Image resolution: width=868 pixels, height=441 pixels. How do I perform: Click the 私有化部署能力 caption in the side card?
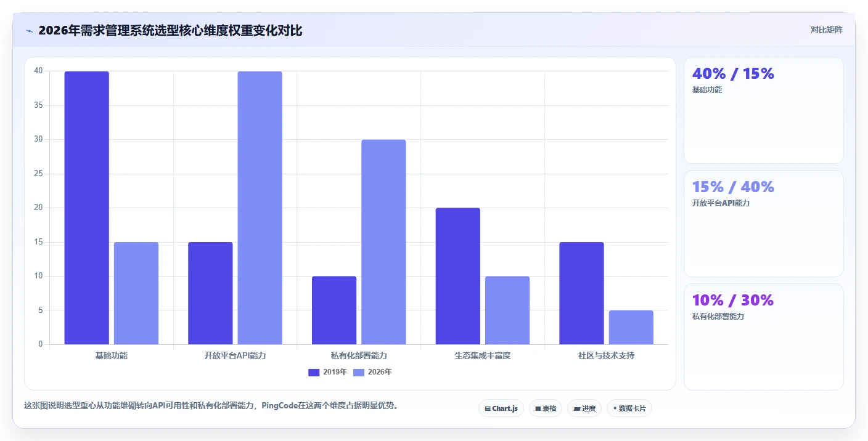718,317
